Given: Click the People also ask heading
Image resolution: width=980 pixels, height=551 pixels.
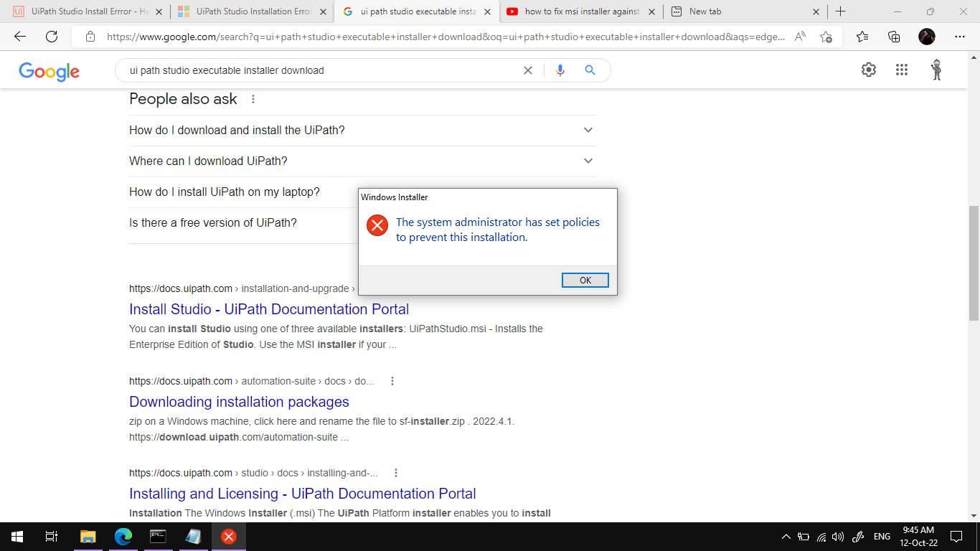Looking at the screenshot, I should (x=183, y=99).
